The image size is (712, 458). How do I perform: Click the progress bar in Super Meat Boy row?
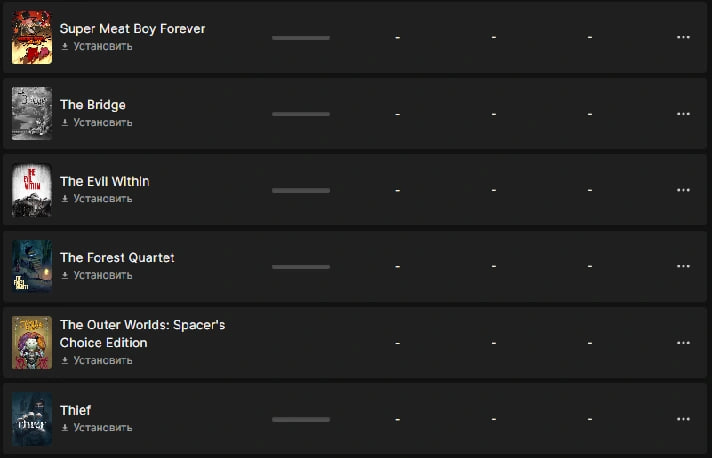(301, 38)
